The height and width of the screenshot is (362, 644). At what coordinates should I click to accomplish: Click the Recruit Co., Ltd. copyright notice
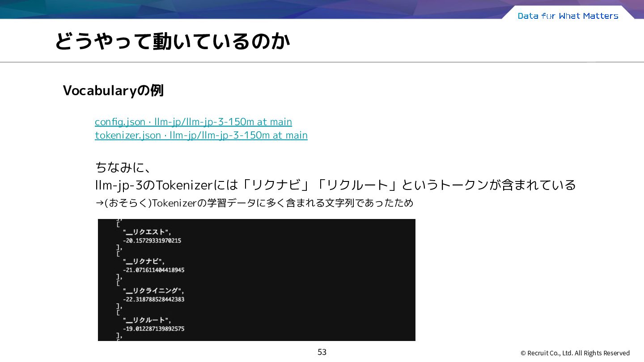pyautogui.click(x=575, y=353)
